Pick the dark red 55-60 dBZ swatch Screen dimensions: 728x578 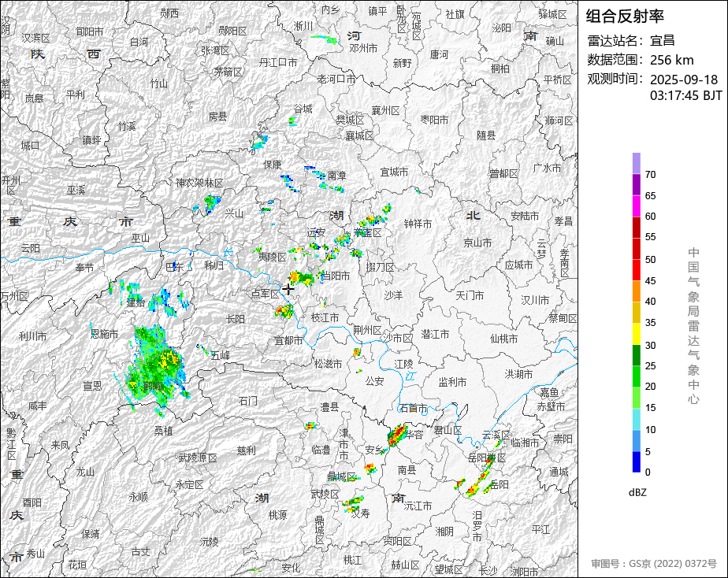tap(636, 228)
